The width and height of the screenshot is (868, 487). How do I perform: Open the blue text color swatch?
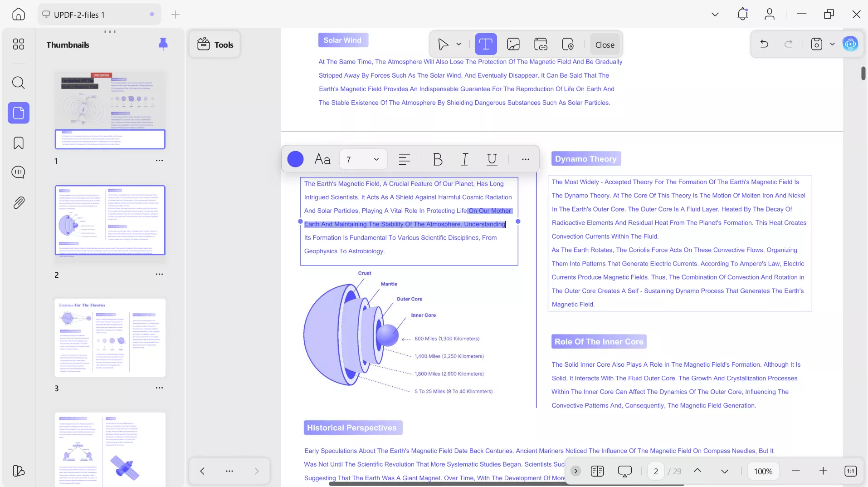pos(295,159)
